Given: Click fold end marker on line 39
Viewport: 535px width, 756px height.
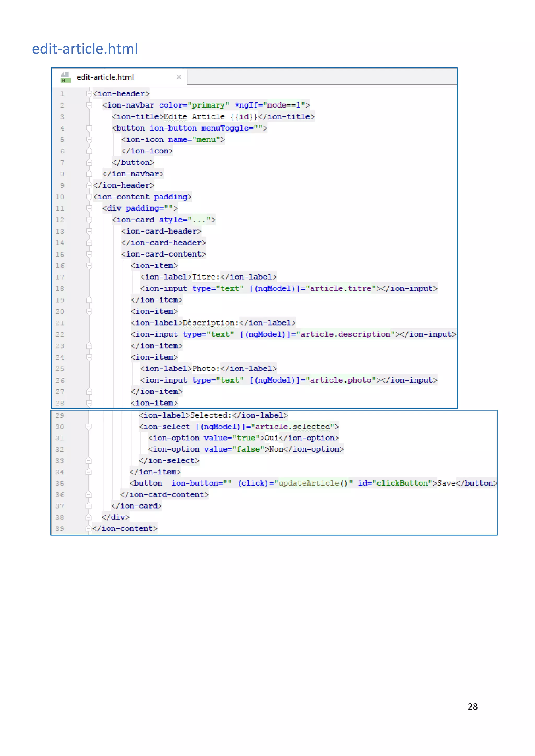Looking at the screenshot, I should [88, 528].
